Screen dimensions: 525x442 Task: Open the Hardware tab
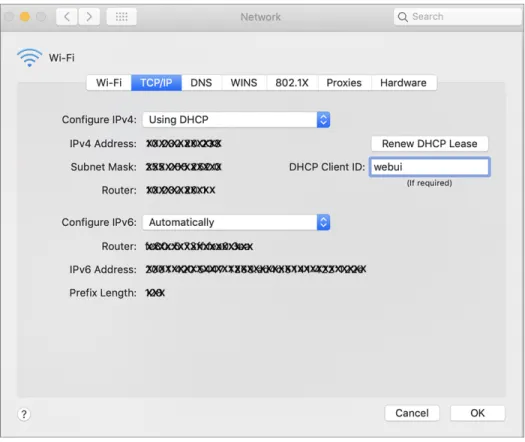(x=403, y=83)
